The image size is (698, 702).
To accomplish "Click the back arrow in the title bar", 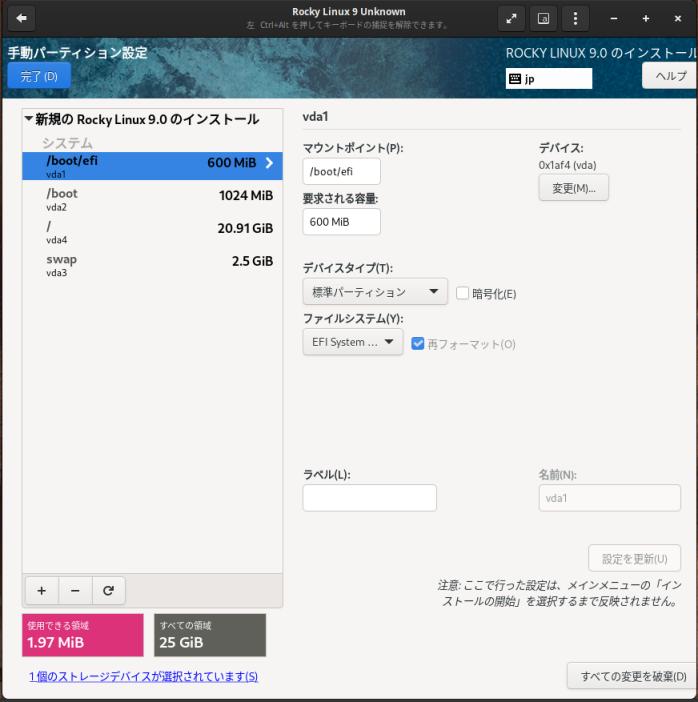I will tap(21, 18).
